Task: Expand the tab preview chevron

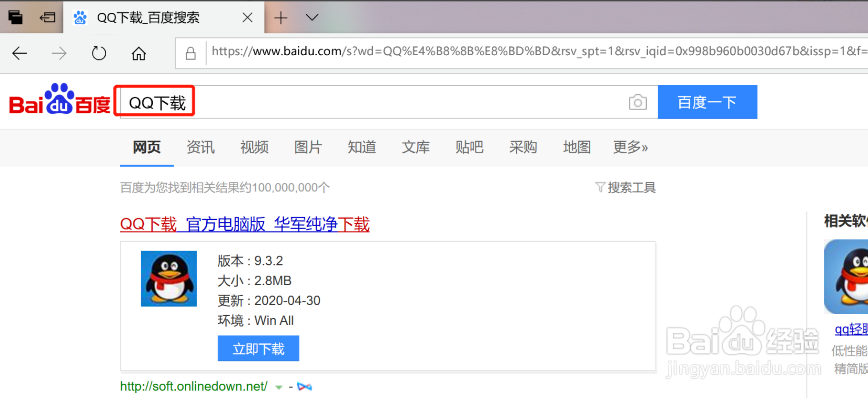Action: point(312,18)
